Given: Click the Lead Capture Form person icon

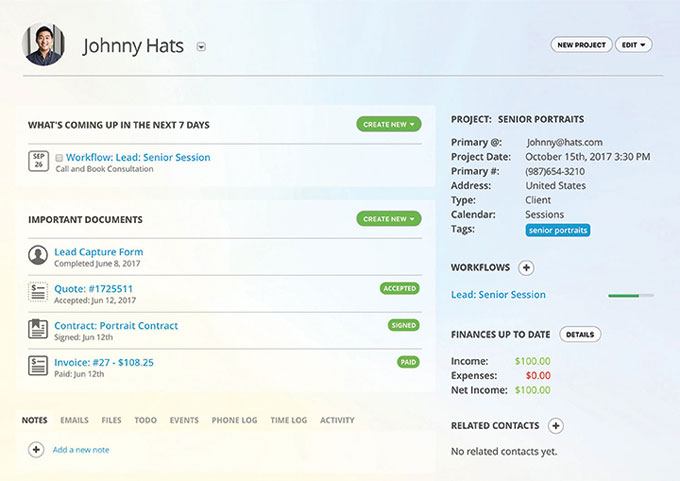Looking at the screenshot, I should pos(38,255).
